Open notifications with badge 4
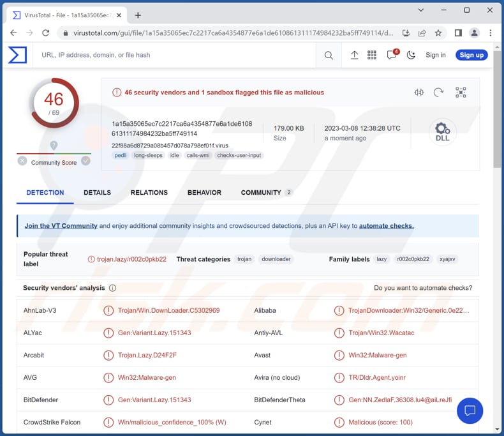504x436 pixels. [392, 54]
